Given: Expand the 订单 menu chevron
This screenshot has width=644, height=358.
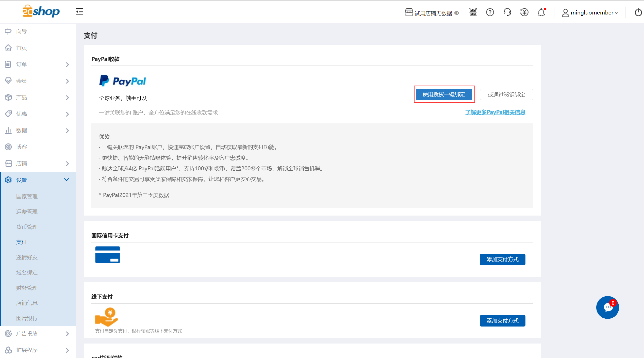Looking at the screenshot, I should tap(67, 64).
